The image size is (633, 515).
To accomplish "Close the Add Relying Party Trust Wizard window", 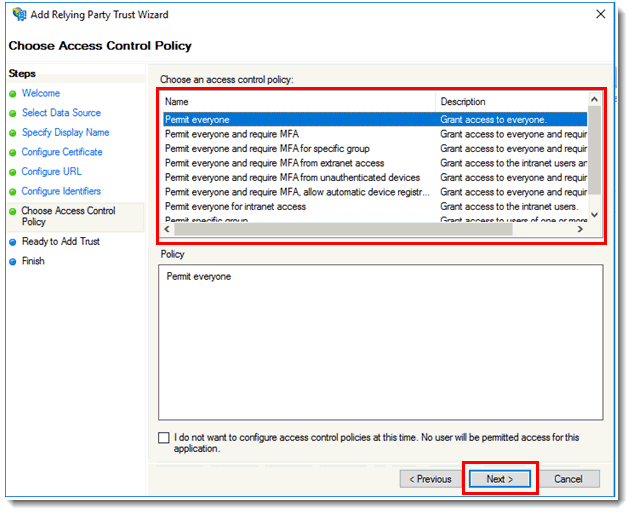I will (x=600, y=15).
